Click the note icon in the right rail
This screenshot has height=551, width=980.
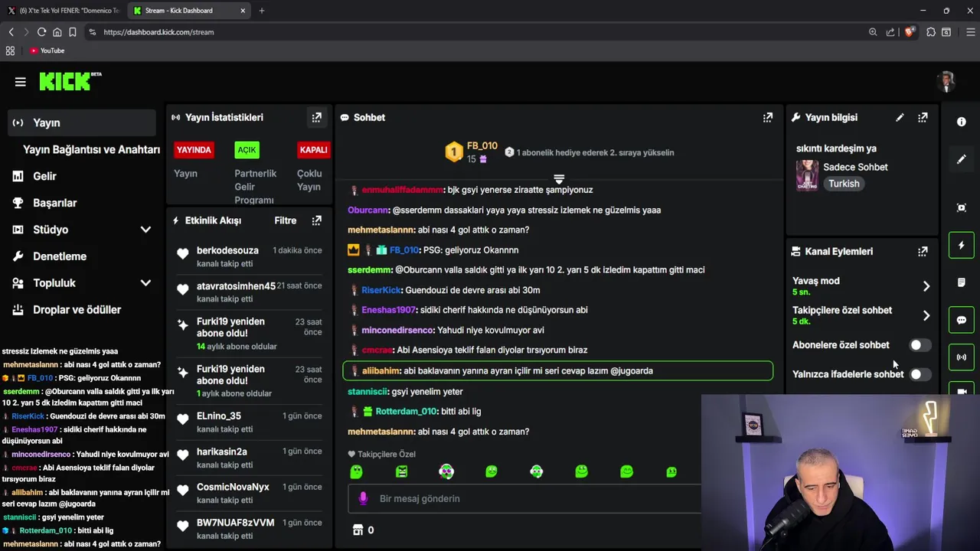click(x=962, y=282)
